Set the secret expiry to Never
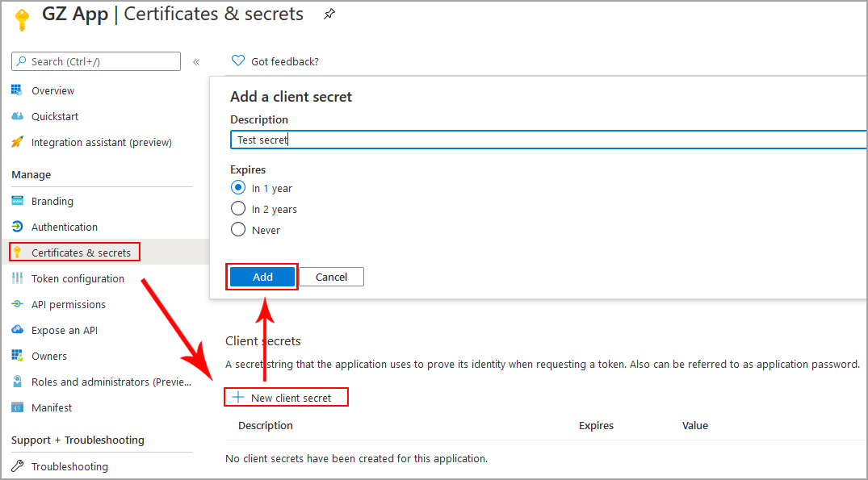868x480 pixels. [x=238, y=230]
